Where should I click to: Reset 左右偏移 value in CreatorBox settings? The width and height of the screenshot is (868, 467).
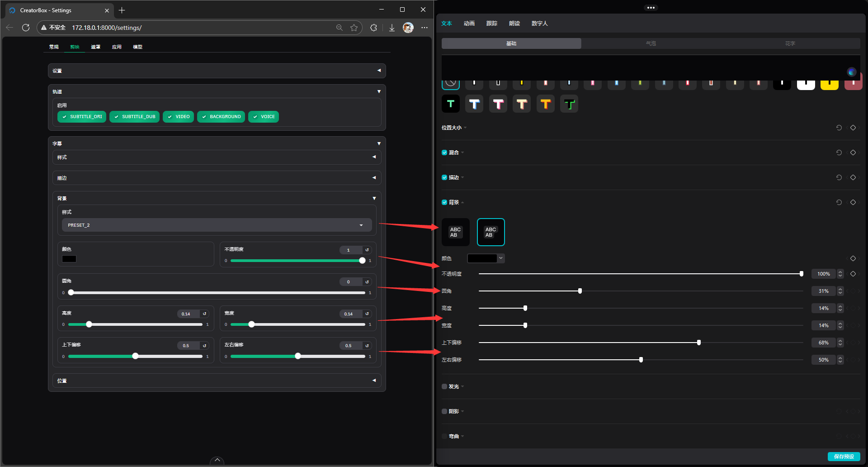(x=367, y=346)
